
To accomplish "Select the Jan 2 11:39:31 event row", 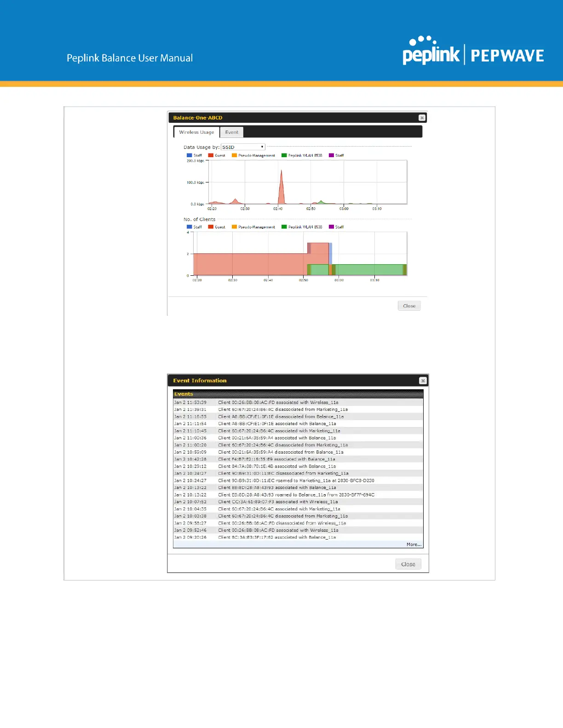I will [298, 409].
